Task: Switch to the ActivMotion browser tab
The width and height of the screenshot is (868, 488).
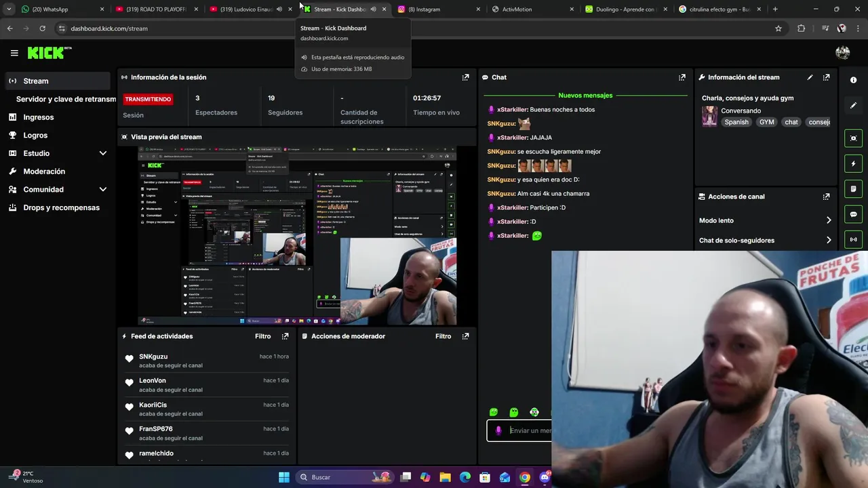Action: [x=532, y=9]
